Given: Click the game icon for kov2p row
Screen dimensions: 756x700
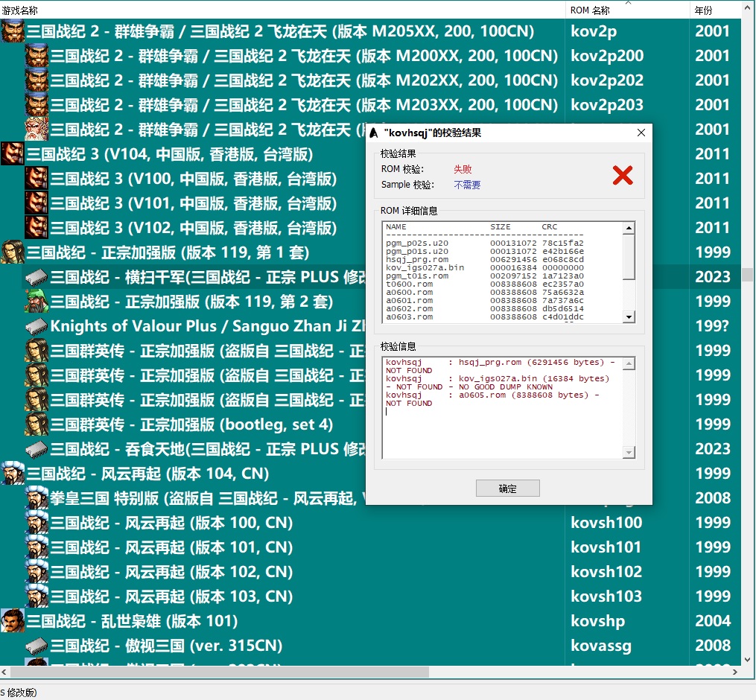Looking at the screenshot, I should tap(13, 31).
